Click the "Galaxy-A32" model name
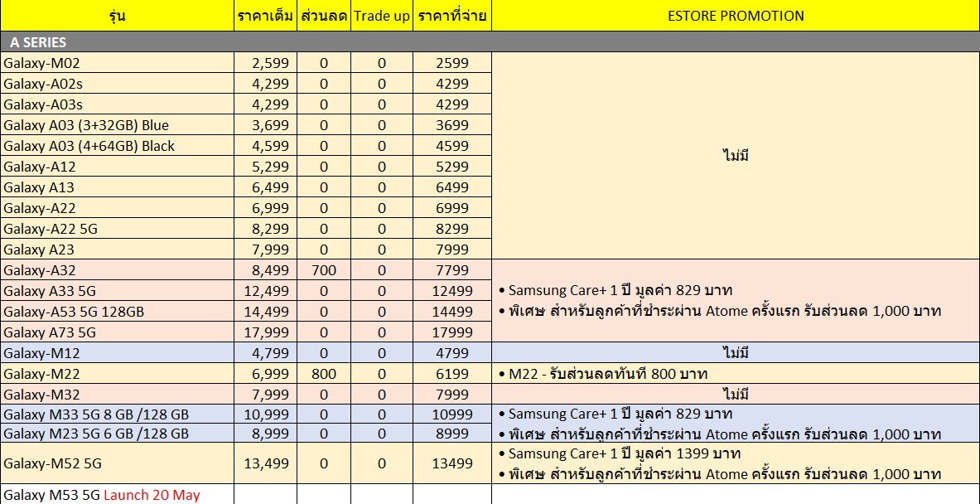Viewport: 980px width, 504px height. [x=40, y=270]
